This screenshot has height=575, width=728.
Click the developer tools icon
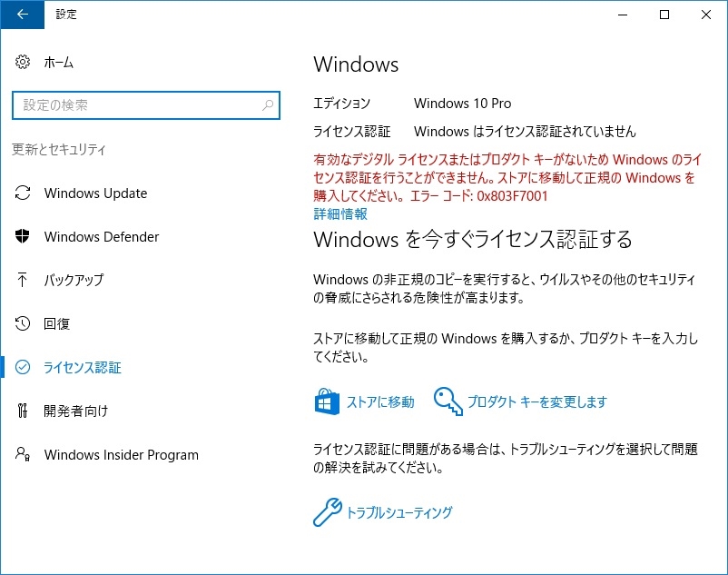click(23, 411)
